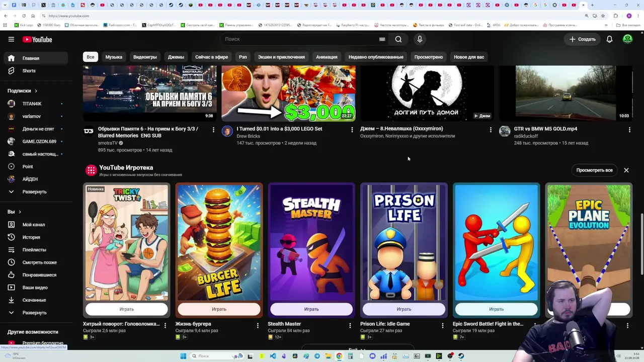The image size is (644, 362).
Task: Select the Джемы filter chip
Action: coord(176,57)
